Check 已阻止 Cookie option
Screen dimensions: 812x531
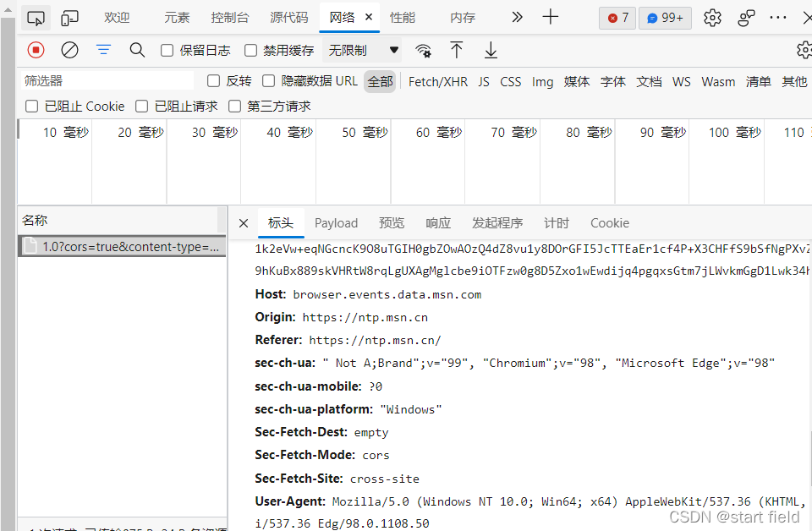click(x=31, y=106)
